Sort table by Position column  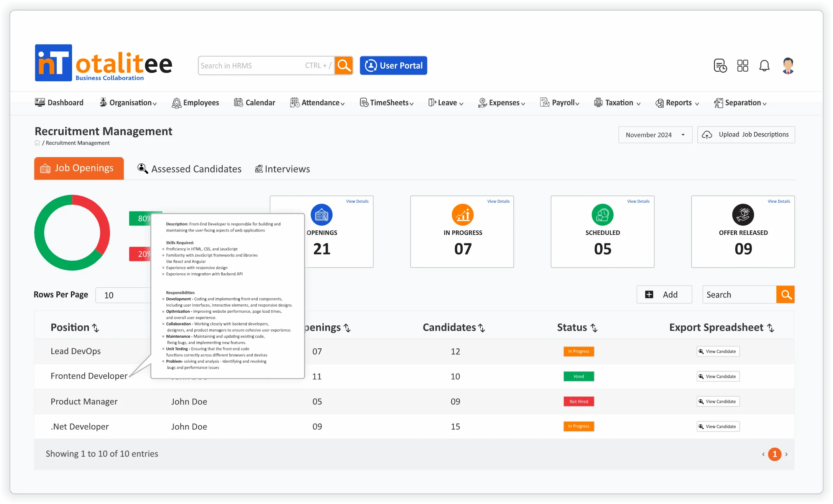tap(96, 328)
